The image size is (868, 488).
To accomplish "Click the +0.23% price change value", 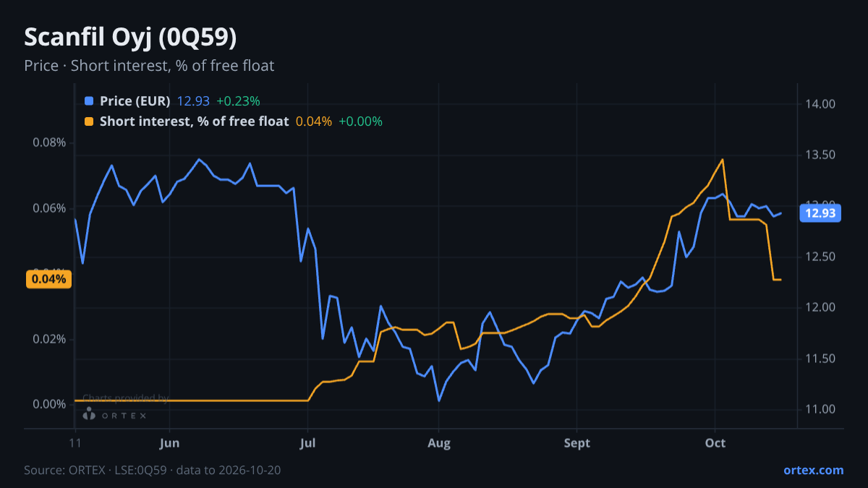I will [238, 101].
